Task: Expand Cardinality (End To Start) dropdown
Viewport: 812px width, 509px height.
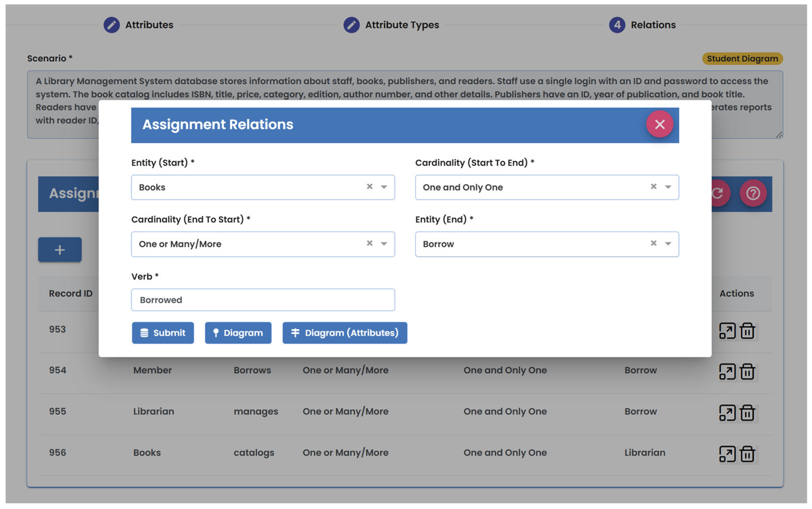Action: (384, 244)
